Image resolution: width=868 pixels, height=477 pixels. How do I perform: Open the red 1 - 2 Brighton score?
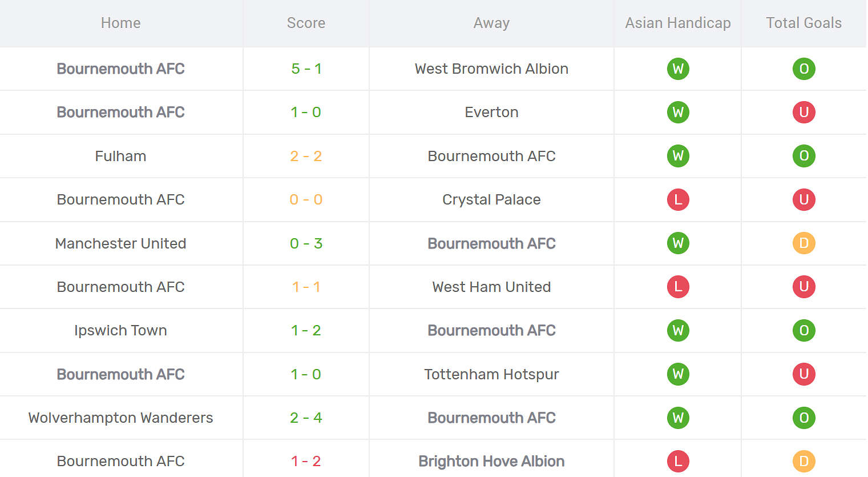pyautogui.click(x=306, y=461)
